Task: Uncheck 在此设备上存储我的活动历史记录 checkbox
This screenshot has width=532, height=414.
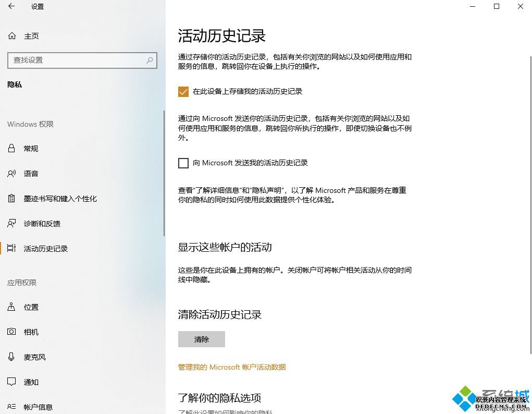Action: pyautogui.click(x=183, y=92)
